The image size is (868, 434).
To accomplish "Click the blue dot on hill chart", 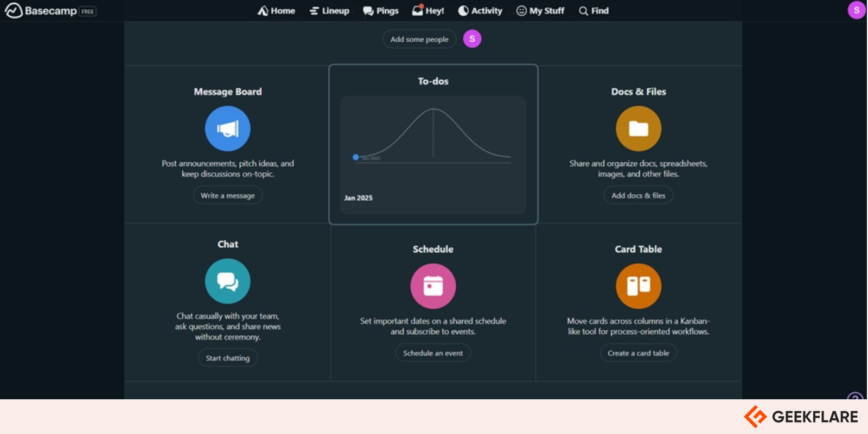I will (x=356, y=157).
